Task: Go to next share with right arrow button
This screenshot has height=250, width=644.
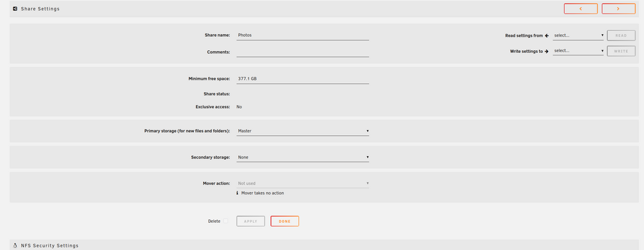Action: click(618, 8)
